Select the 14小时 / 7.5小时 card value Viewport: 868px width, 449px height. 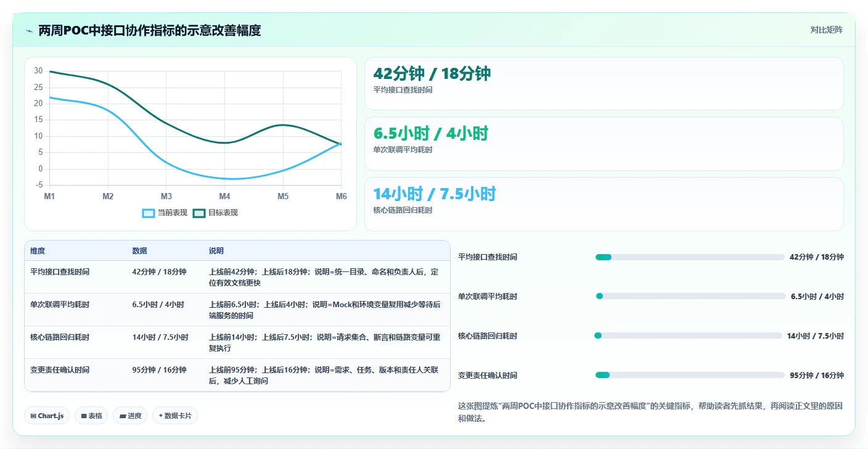click(x=435, y=194)
